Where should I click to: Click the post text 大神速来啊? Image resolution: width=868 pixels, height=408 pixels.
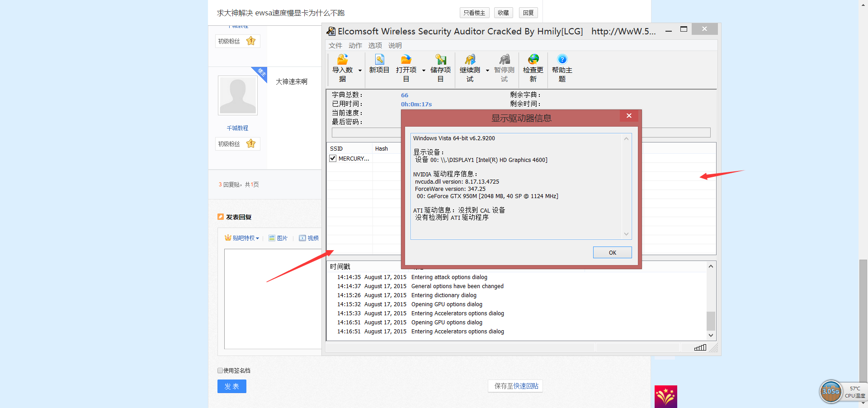click(292, 81)
